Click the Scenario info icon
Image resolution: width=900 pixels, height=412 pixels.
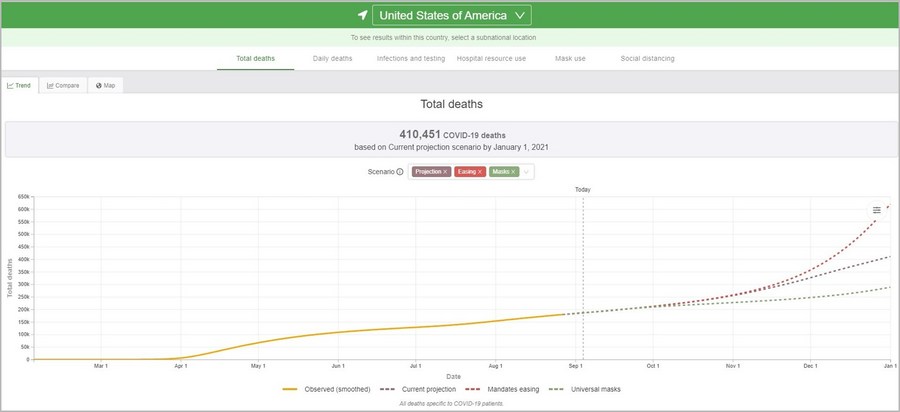pos(400,171)
